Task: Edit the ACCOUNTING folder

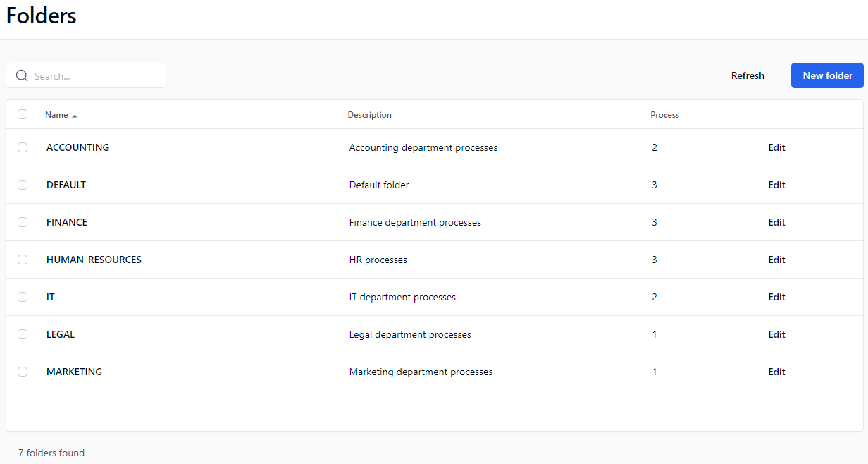Action: pyautogui.click(x=776, y=147)
